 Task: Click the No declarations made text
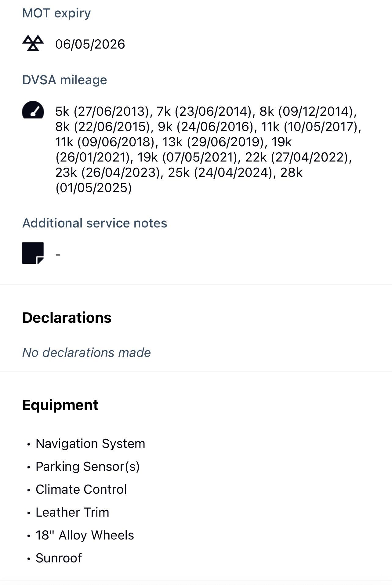(86, 353)
